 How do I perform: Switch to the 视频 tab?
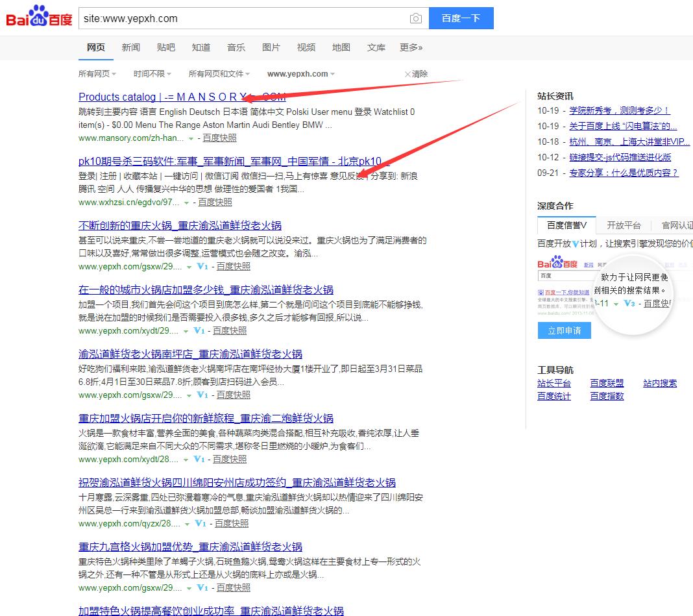pyautogui.click(x=306, y=47)
